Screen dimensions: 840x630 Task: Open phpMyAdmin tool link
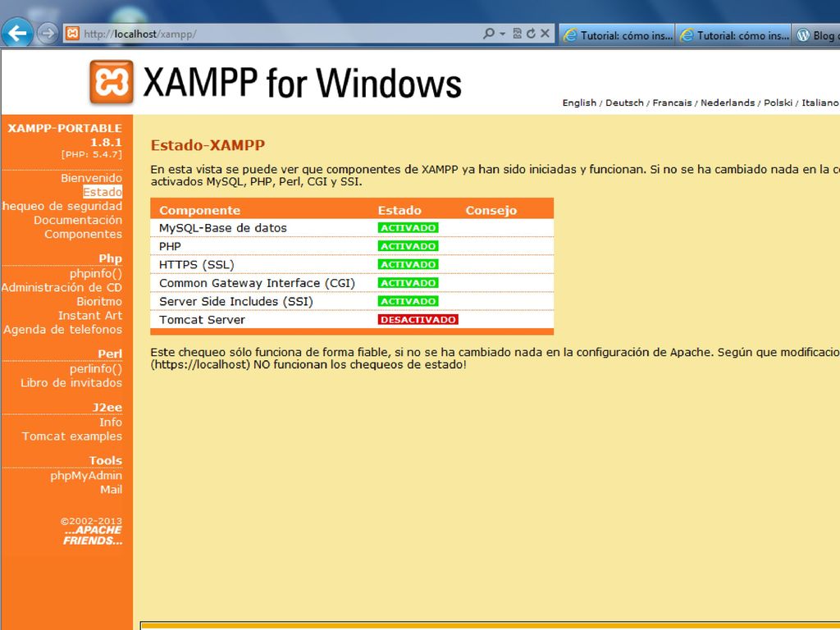point(86,476)
